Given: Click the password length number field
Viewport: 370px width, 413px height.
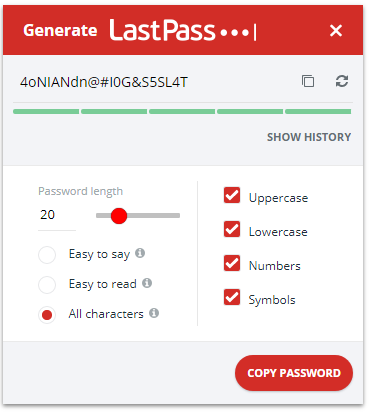Looking at the screenshot, I should [57, 215].
